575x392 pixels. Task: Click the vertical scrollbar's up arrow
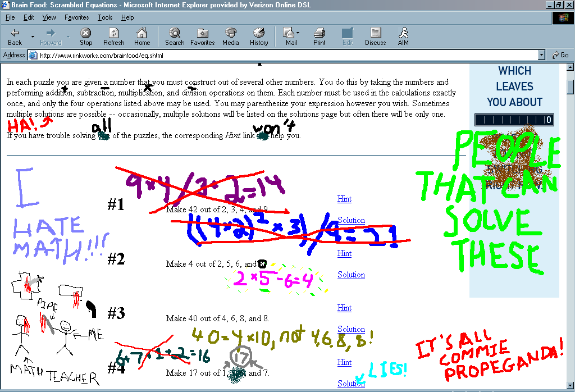[x=571, y=68]
